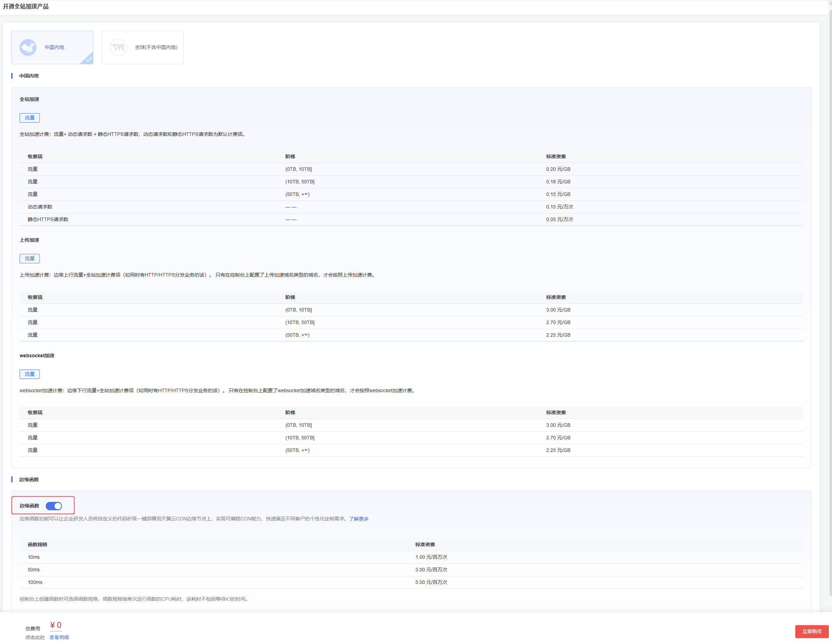Screen dimensions: 832x644
Task: Click the 全站加速 section heading
Action: [29, 99]
